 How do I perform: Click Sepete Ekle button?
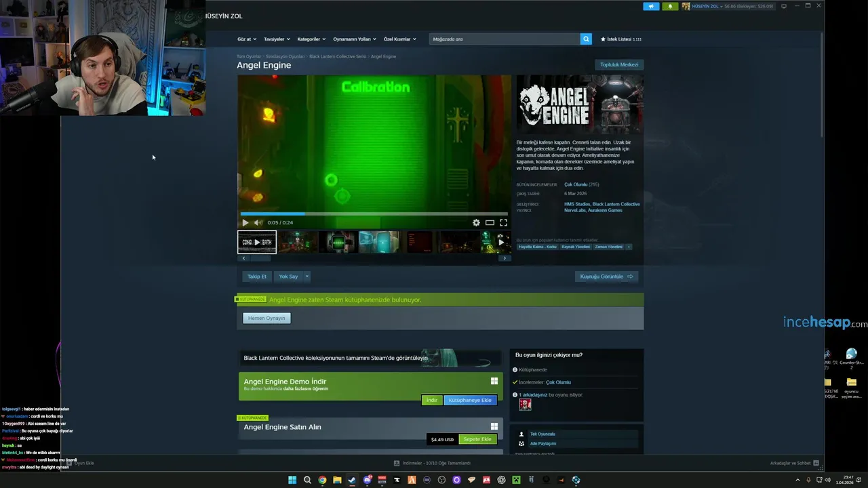(x=477, y=439)
